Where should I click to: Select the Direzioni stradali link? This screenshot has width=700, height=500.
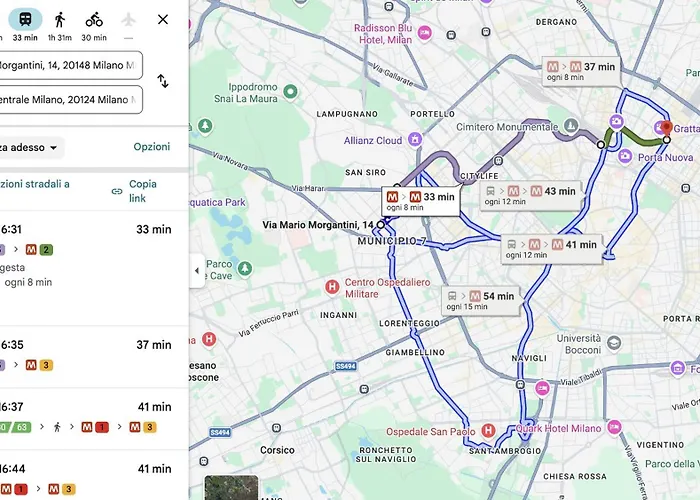(x=35, y=184)
